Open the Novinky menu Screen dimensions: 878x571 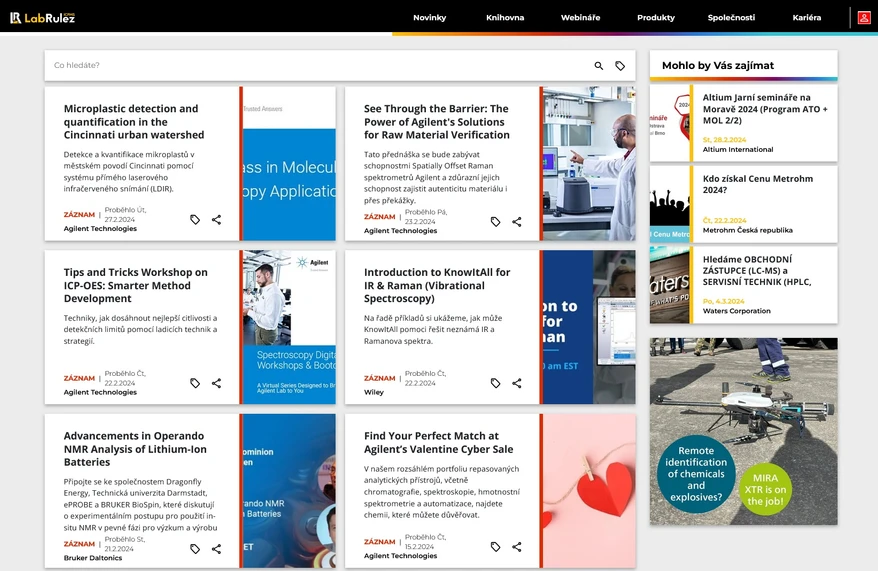pyautogui.click(x=429, y=17)
